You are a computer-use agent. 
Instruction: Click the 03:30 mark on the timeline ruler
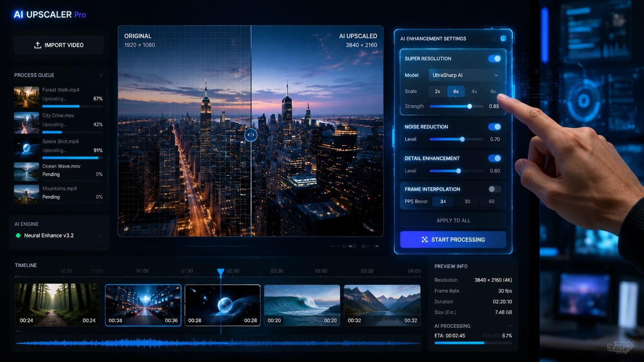(x=367, y=271)
